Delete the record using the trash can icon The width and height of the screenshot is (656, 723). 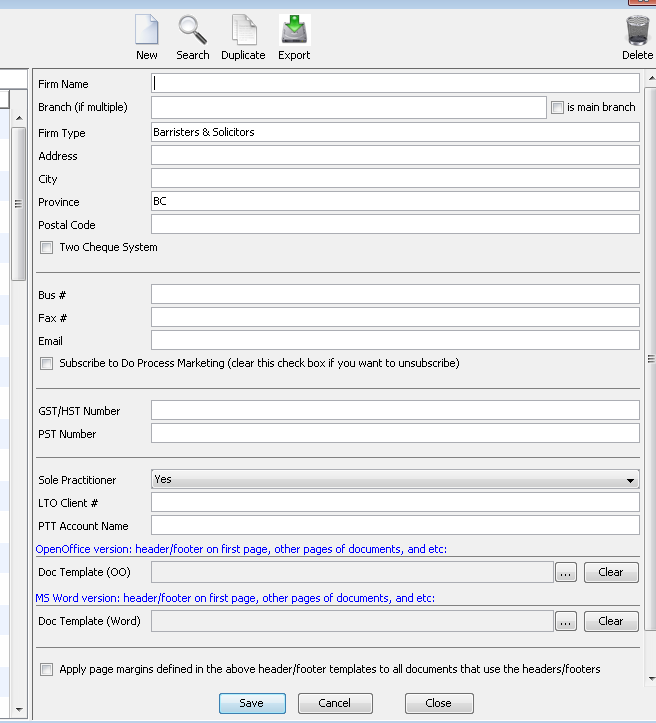tap(638, 38)
